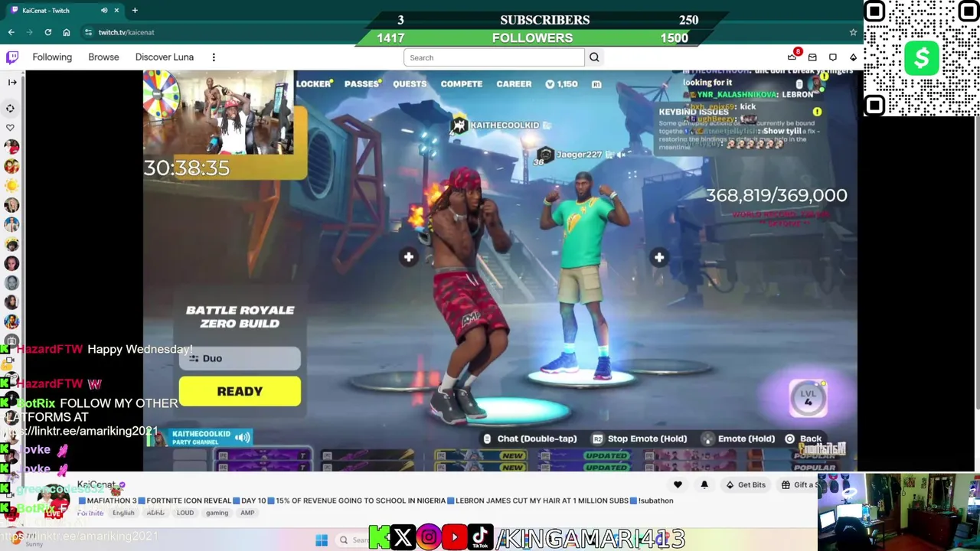Open the Quests tab in Fortnite
The image size is (980, 551).
pyautogui.click(x=410, y=84)
